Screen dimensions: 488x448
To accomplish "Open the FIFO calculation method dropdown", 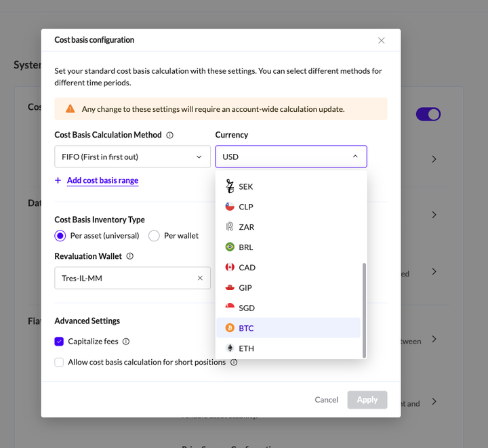I will (132, 157).
